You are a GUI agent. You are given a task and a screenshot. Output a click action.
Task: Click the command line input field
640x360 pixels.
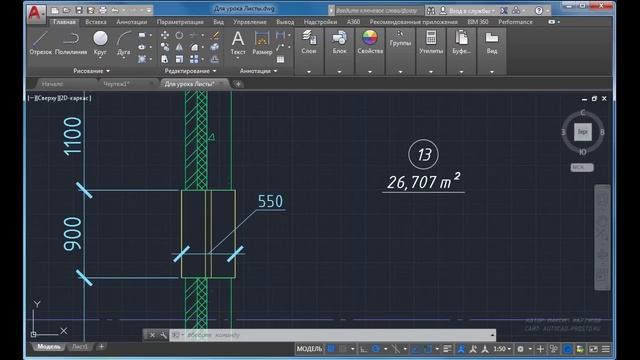[329, 335]
